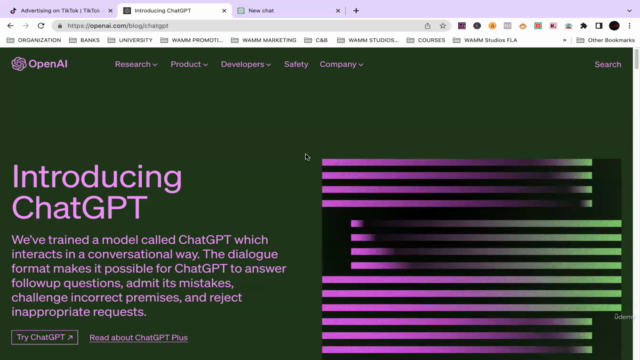Close the Advertising on TikTok tab

pyautogui.click(x=110, y=11)
